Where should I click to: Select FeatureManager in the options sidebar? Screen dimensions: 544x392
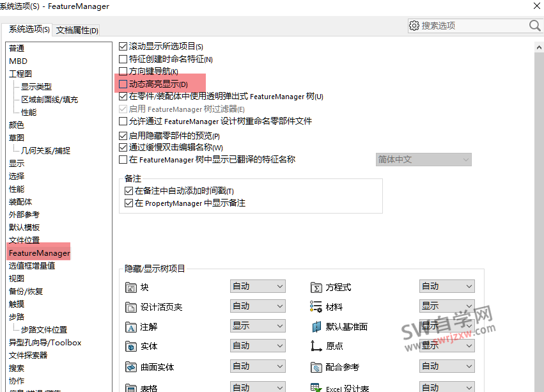[x=38, y=253]
